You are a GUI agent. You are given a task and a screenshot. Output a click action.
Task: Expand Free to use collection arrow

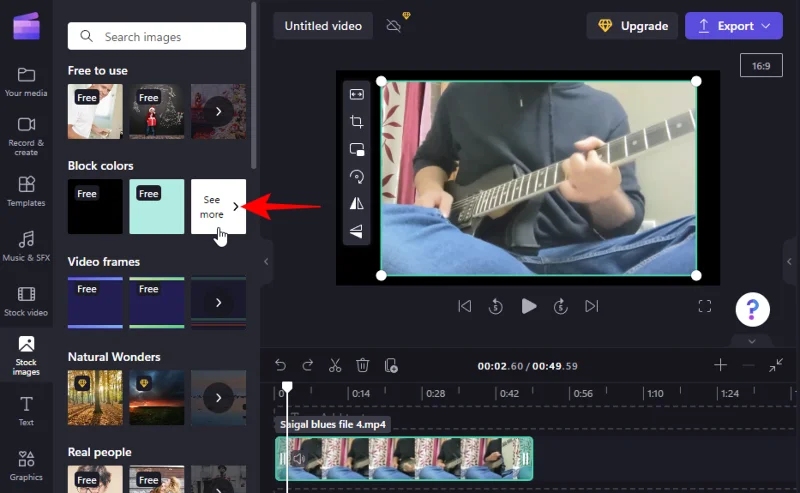pos(218,111)
